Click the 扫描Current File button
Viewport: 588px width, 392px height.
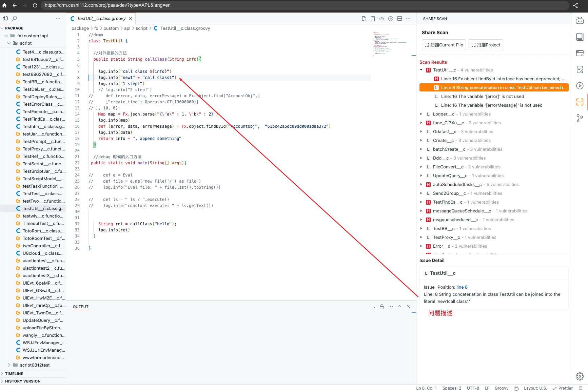click(444, 45)
